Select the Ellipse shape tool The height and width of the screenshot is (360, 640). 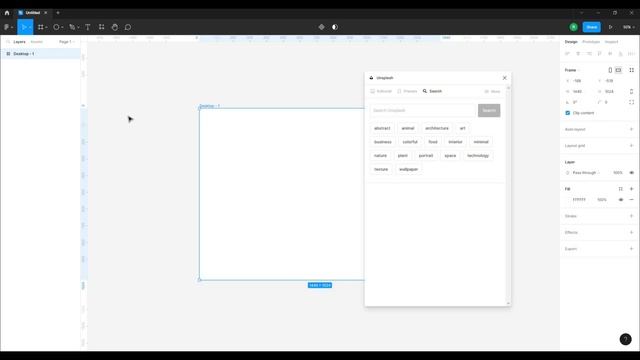click(x=56, y=27)
